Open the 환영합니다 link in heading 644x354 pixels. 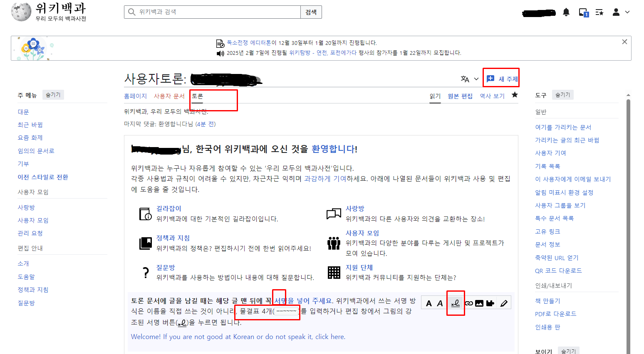coord(333,149)
